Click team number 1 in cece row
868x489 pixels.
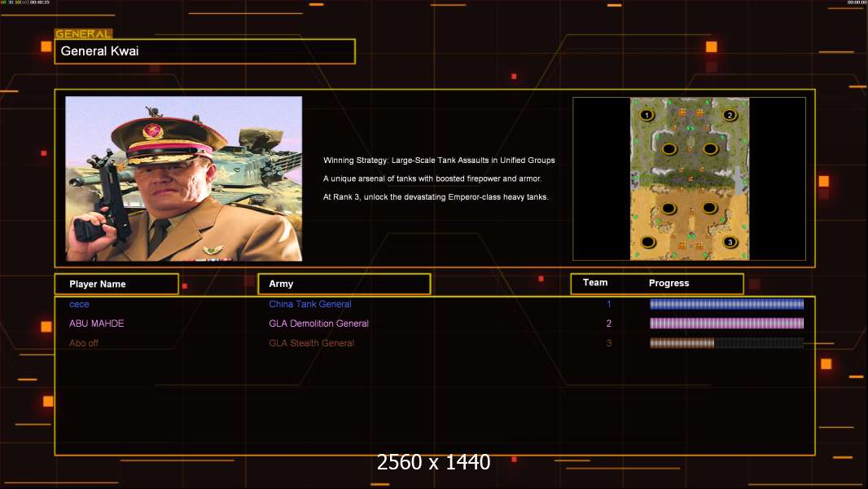608,304
